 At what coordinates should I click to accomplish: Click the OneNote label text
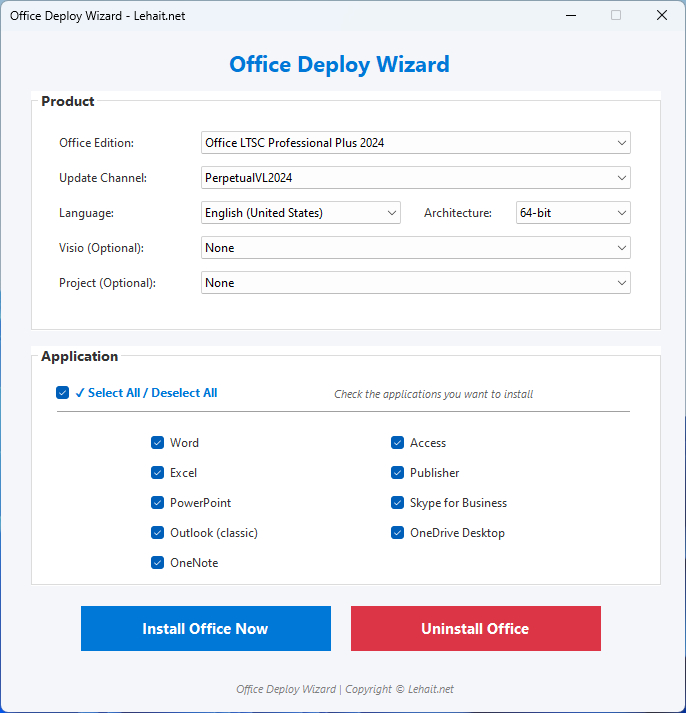[194, 563]
